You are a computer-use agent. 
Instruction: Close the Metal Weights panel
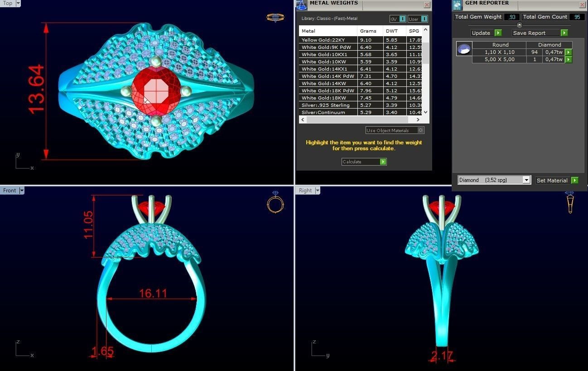tap(427, 5)
